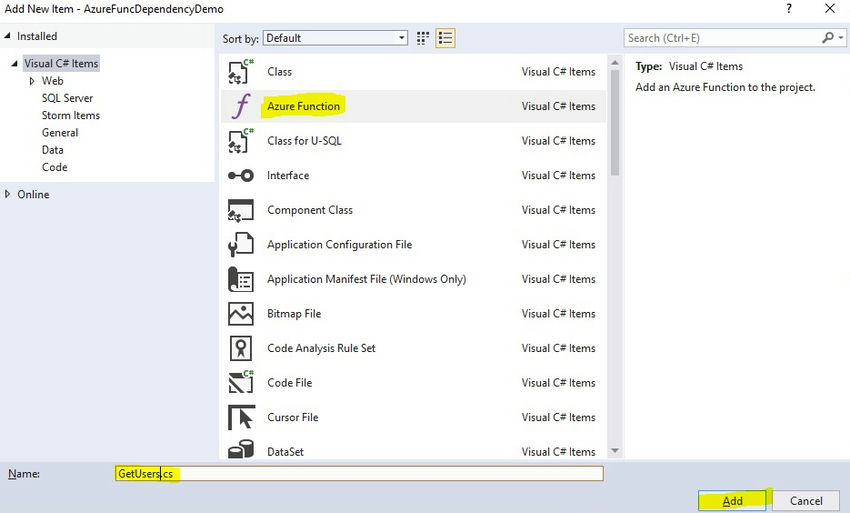Viewport: 850px width, 513px height.
Task: Select the Class for U-SQL label
Action: (x=304, y=141)
